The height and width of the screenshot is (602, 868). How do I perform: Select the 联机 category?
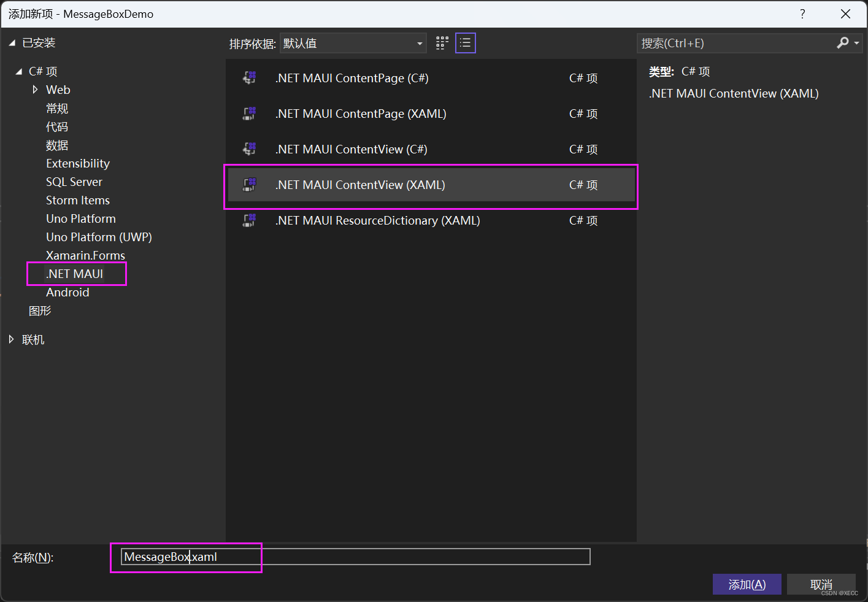click(x=33, y=339)
